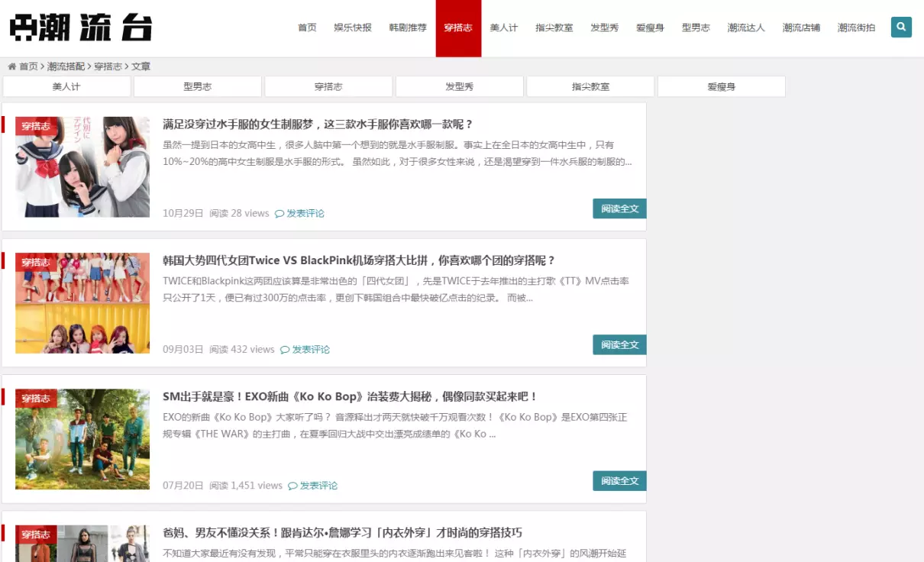The image size is (924, 562).
Task: Open article title 满足没穿过水手服的女生制服梦
Action: [318, 124]
